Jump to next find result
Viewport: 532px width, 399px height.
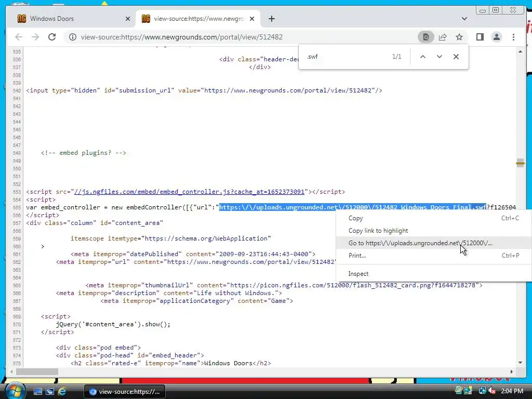[440, 57]
